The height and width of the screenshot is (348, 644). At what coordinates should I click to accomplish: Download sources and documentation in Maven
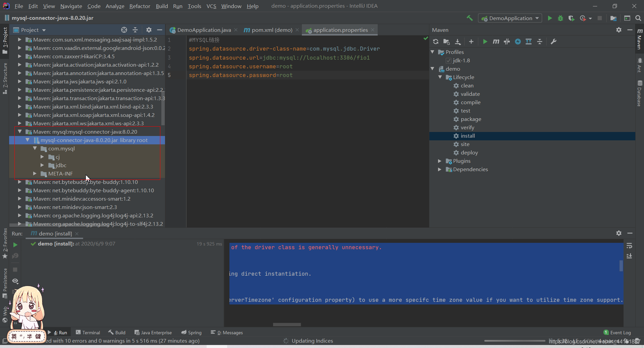tap(458, 42)
